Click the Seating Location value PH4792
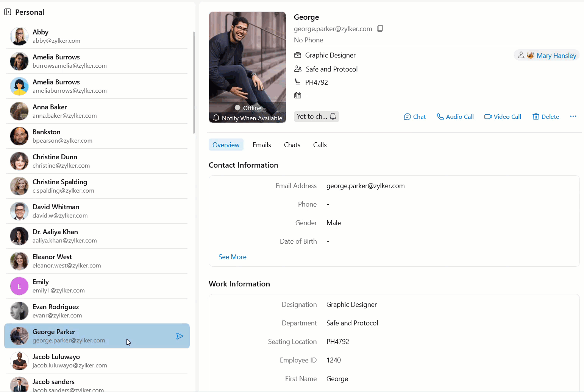The width and height of the screenshot is (584, 392). 338,342
